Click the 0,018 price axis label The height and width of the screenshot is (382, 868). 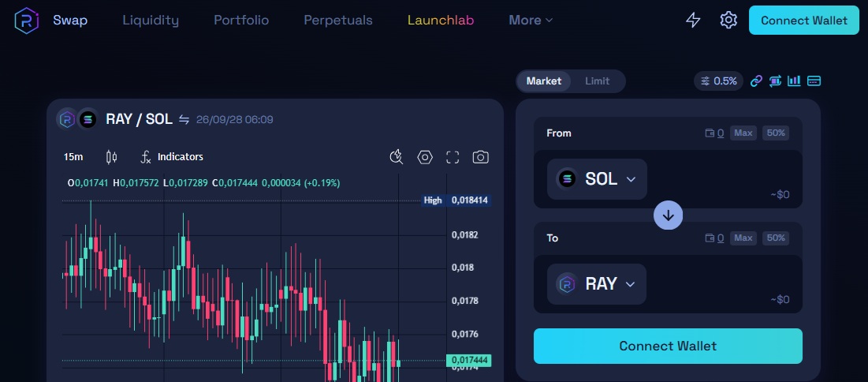pyautogui.click(x=463, y=268)
